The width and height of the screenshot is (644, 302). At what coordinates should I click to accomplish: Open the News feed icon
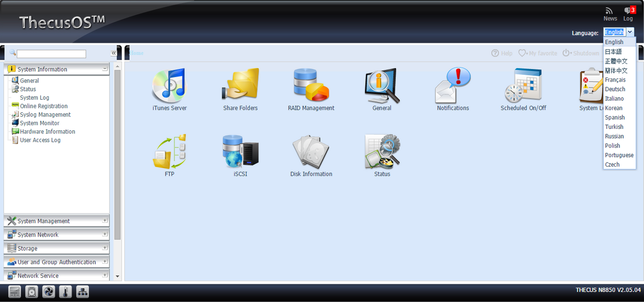click(610, 11)
